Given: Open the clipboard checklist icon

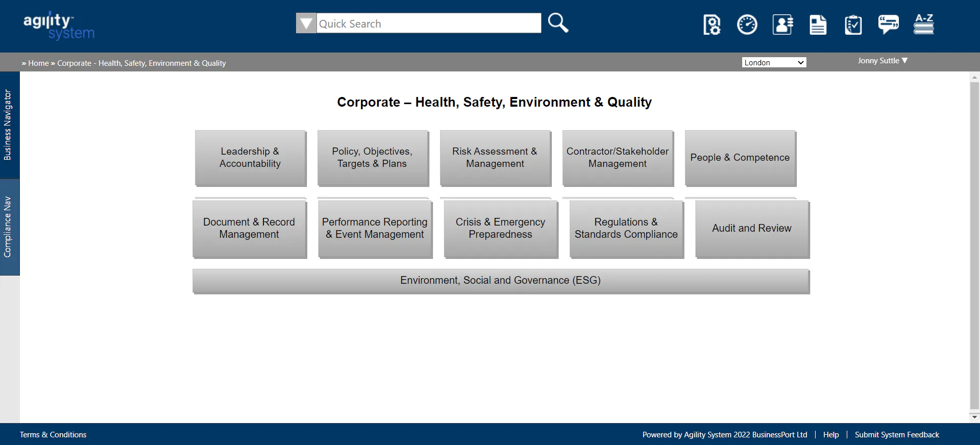Looking at the screenshot, I should click(853, 24).
